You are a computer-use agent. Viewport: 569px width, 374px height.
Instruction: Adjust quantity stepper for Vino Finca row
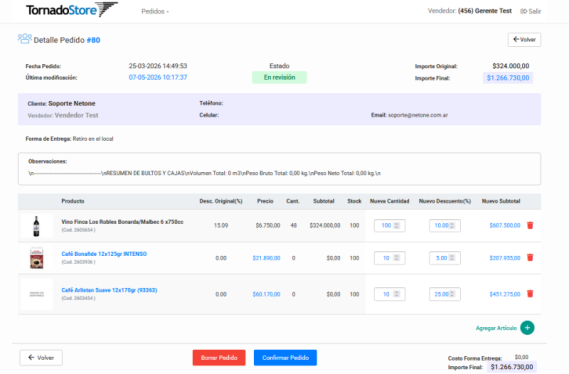click(397, 225)
